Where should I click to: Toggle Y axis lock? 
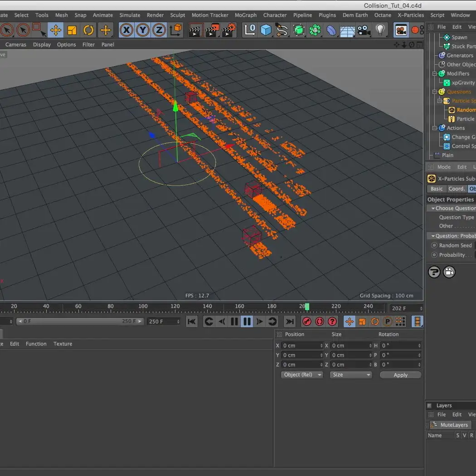coord(143,30)
